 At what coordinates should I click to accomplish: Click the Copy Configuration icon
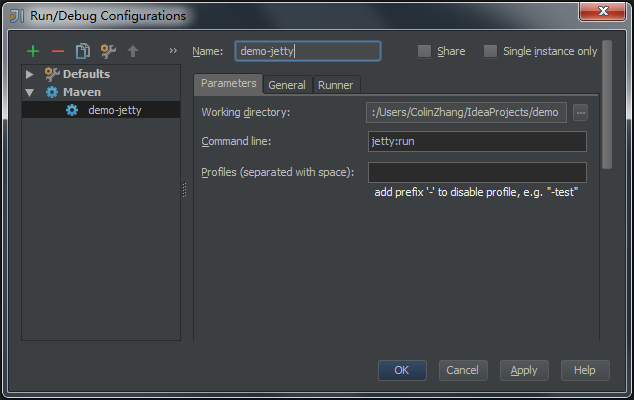(x=83, y=51)
